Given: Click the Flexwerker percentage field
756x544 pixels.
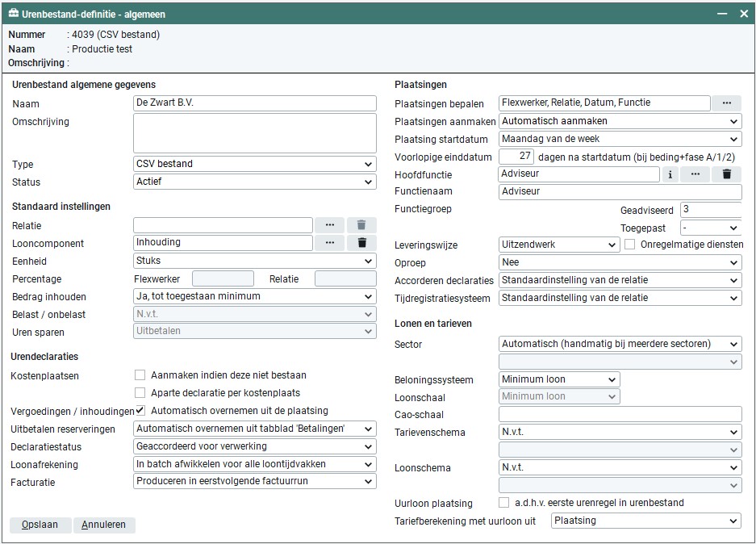Looking at the screenshot, I should (x=223, y=278).
